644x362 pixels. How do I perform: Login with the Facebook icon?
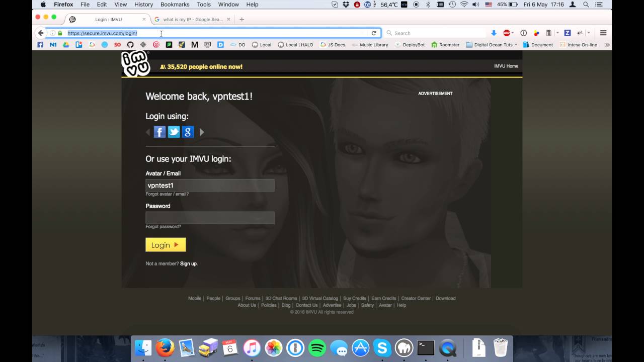159,132
